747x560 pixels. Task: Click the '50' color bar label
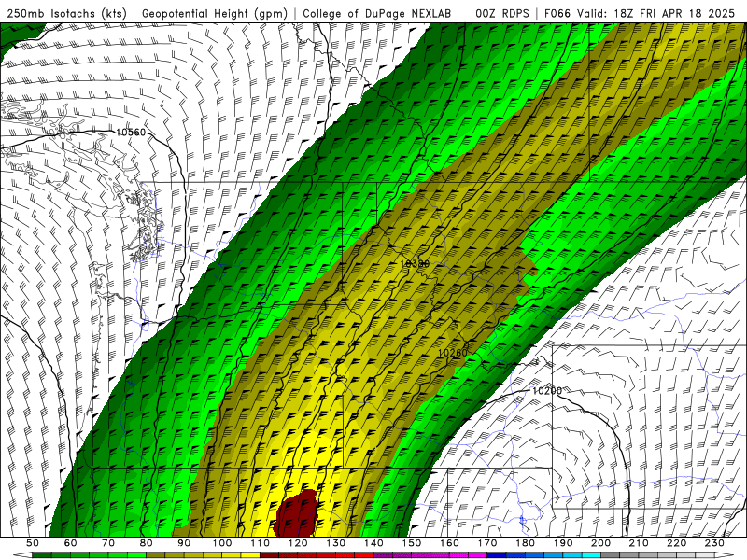point(33,543)
